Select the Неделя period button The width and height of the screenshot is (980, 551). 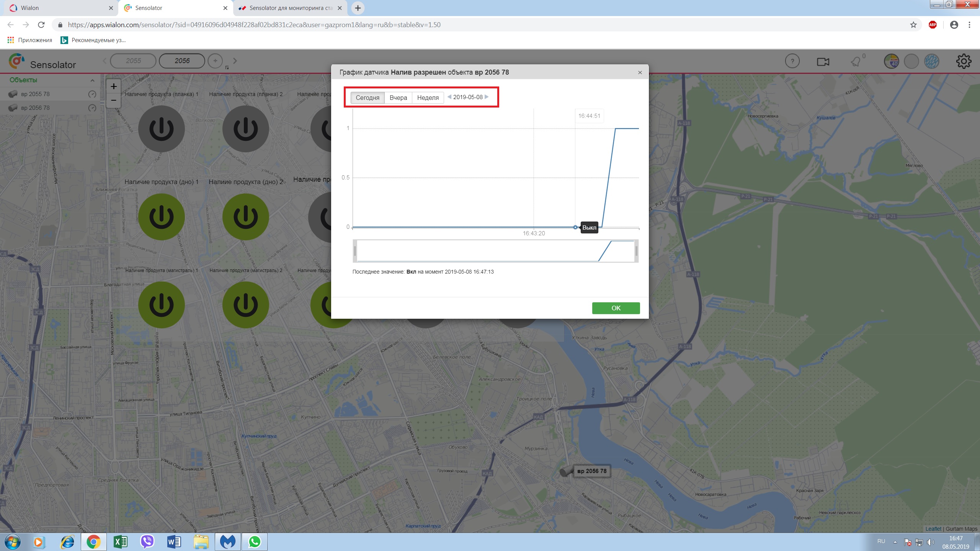(x=428, y=98)
